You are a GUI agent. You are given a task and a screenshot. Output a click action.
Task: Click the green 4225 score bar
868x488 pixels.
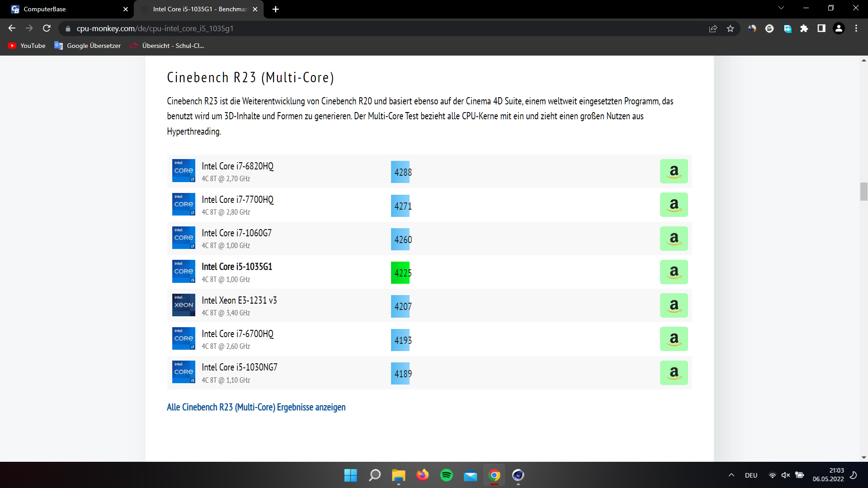(x=400, y=273)
